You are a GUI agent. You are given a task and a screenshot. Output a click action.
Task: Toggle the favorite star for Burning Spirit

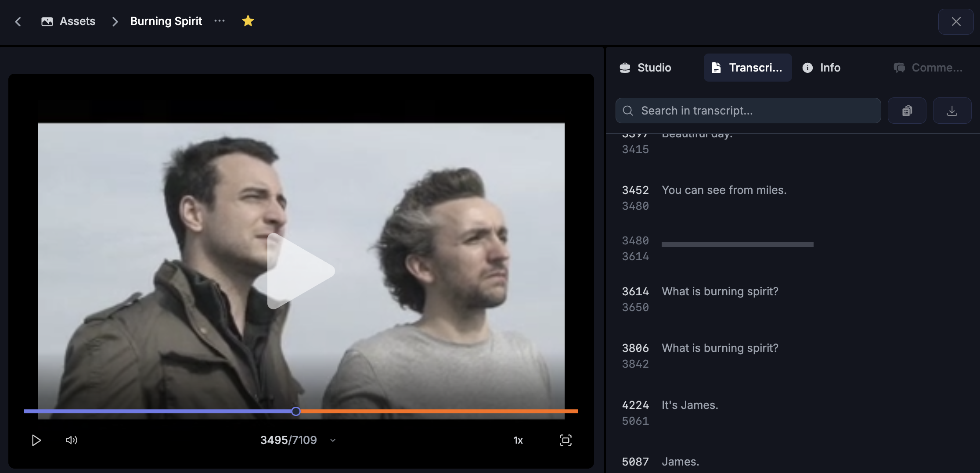pos(248,21)
